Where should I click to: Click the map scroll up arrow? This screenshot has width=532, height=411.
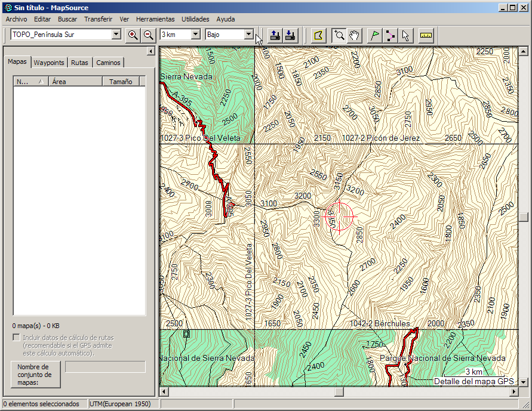pyautogui.click(x=524, y=51)
